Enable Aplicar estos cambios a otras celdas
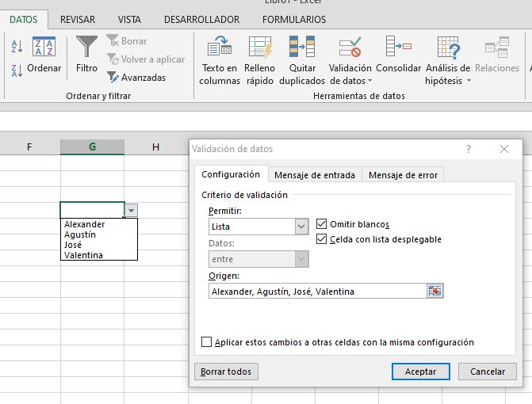The image size is (532, 404). [x=206, y=341]
